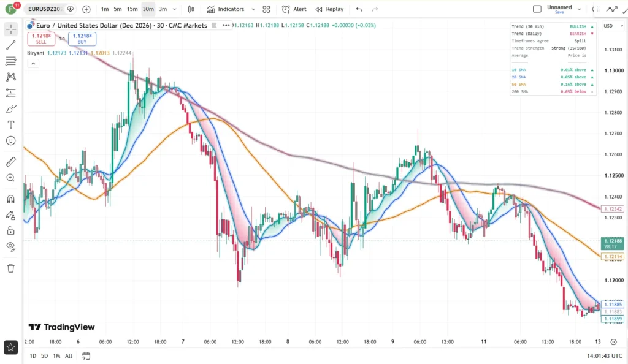This screenshot has width=628, height=364.
Task: Set the chart range to 5D
Action: [44, 355]
